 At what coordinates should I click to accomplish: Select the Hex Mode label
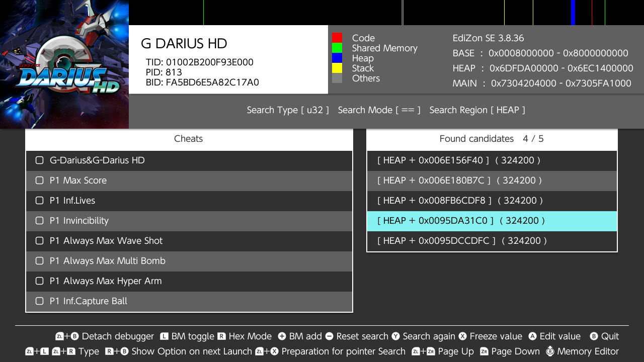coord(250,336)
